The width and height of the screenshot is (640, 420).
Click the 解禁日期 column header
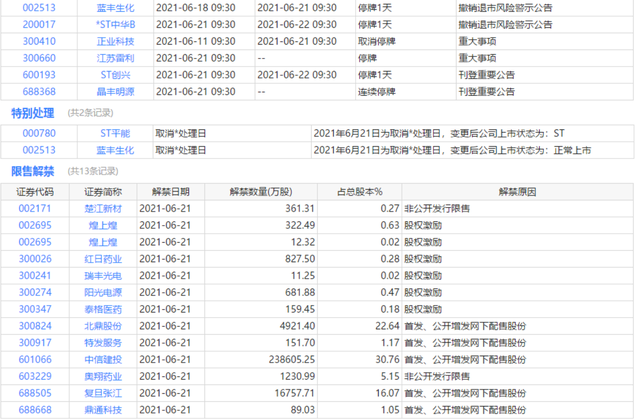[171, 192]
